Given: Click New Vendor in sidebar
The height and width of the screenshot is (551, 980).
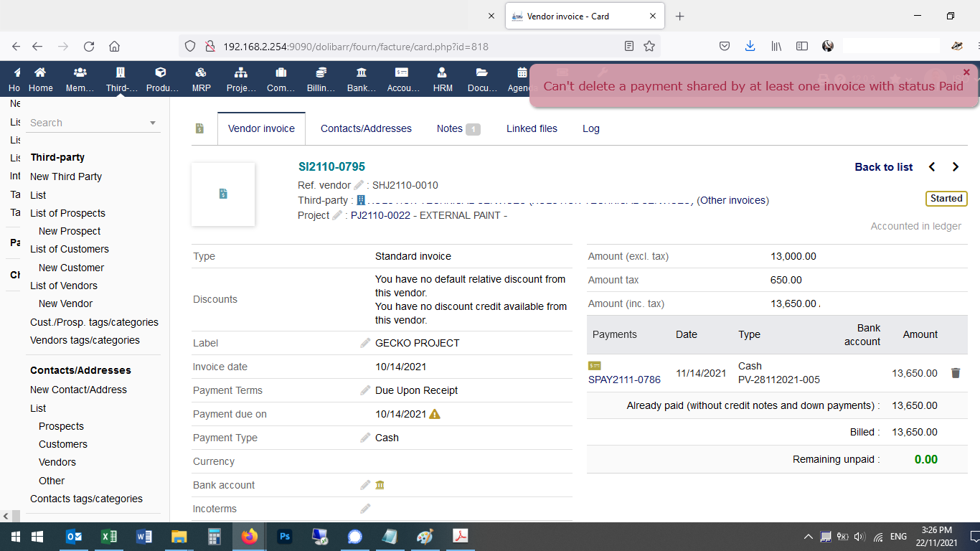Looking at the screenshot, I should (65, 303).
